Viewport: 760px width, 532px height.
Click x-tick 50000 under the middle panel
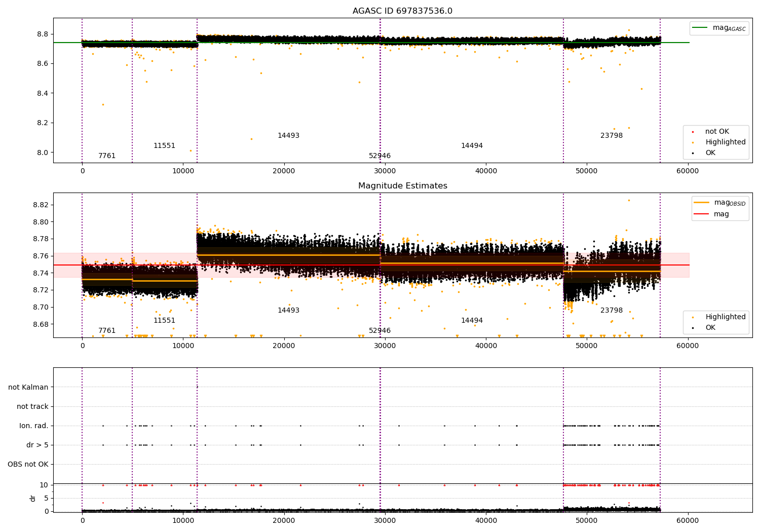587,346
